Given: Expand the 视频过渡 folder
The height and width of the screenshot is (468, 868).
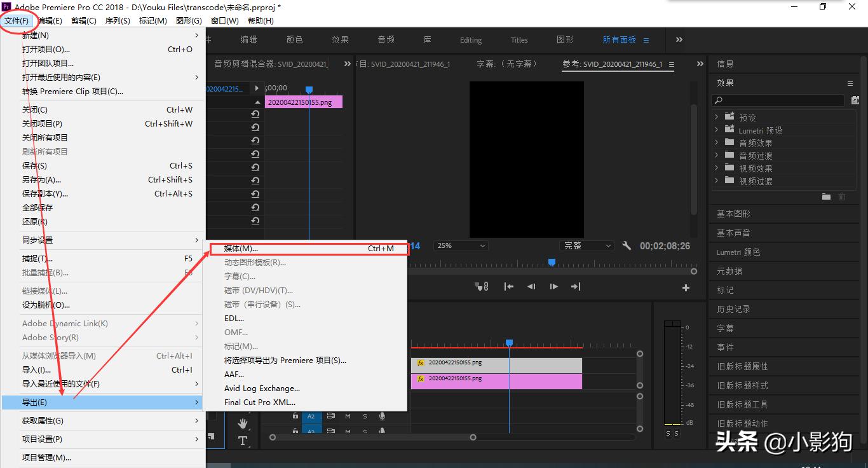Looking at the screenshot, I should pyautogui.click(x=717, y=181).
